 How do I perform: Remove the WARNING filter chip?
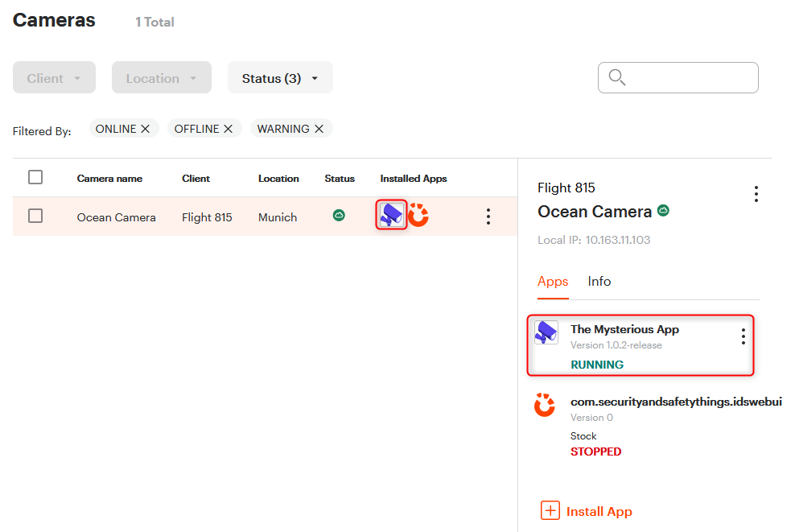tap(319, 129)
